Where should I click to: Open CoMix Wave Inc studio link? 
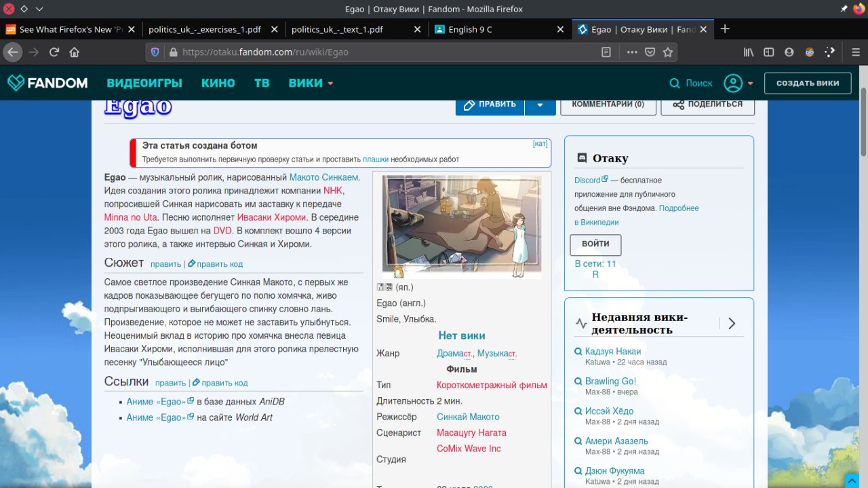click(x=469, y=449)
